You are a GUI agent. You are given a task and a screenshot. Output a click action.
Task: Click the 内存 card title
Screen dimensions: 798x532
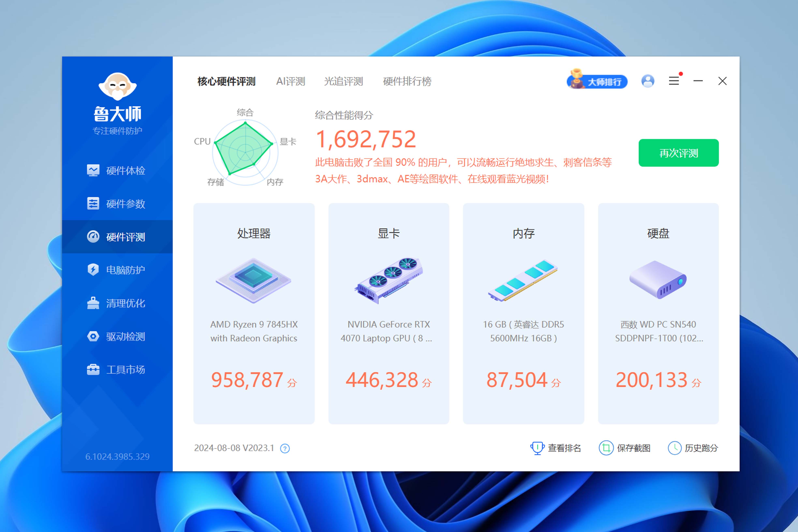[x=523, y=233]
